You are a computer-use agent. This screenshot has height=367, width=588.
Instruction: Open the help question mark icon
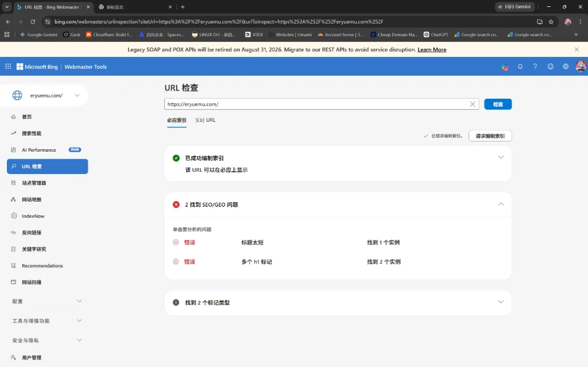[535, 67]
